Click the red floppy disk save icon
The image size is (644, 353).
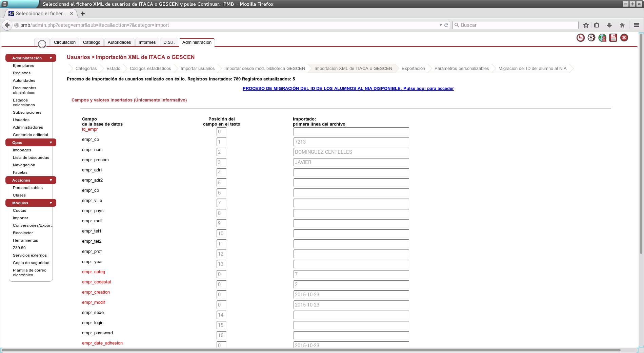tap(613, 38)
